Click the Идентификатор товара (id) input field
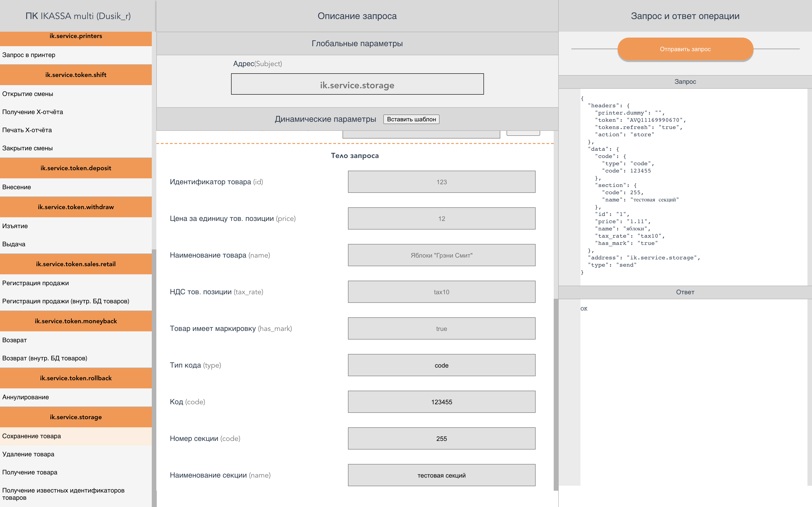 [441, 182]
